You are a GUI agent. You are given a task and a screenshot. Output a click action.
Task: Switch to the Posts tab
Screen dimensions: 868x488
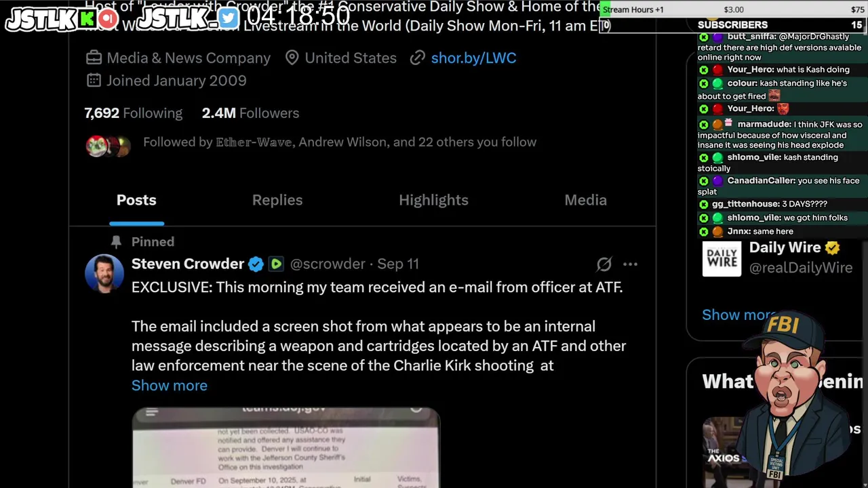point(136,200)
